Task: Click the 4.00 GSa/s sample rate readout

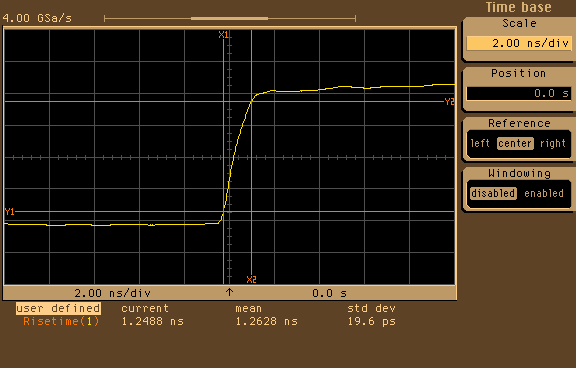Action: tap(37, 18)
